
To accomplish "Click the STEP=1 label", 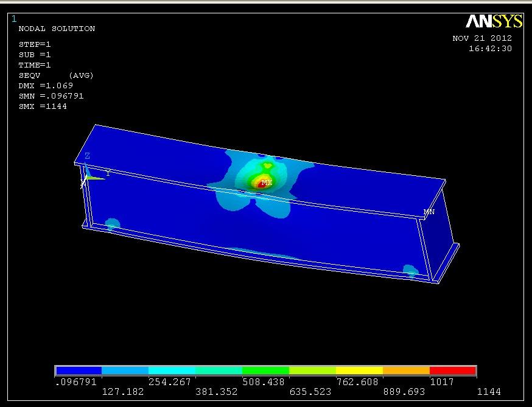I will pos(35,44).
